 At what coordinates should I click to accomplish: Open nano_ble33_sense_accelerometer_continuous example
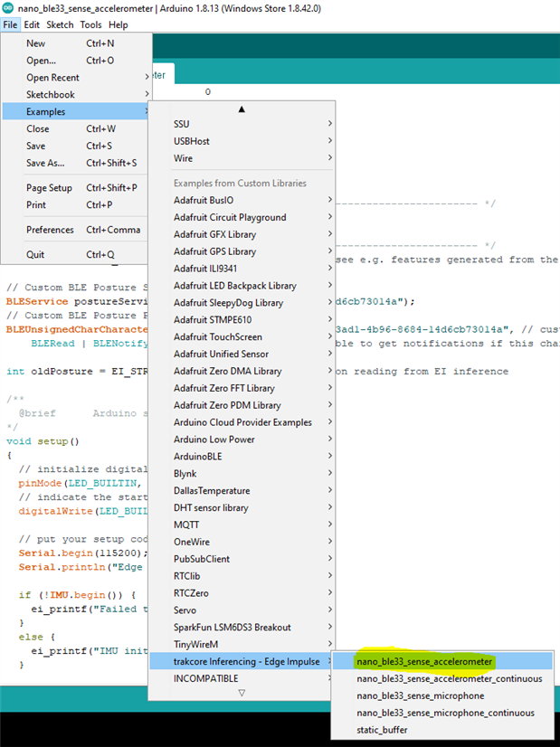[x=442, y=679]
